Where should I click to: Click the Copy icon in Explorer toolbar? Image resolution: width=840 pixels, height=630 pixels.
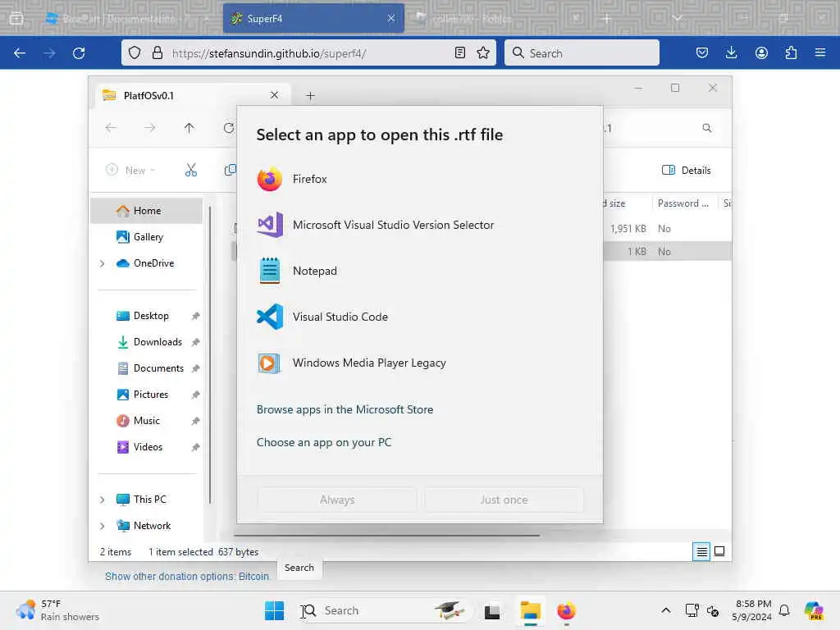tap(231, 170)
